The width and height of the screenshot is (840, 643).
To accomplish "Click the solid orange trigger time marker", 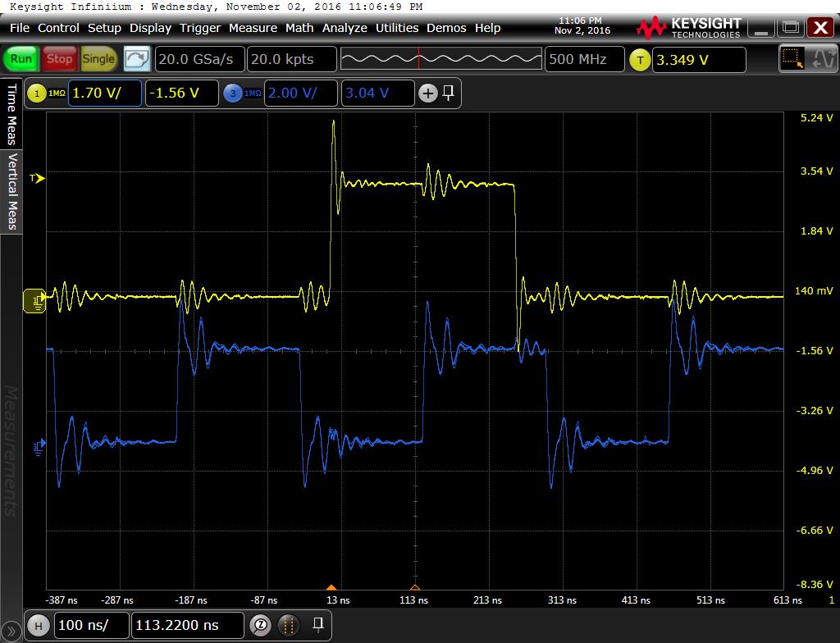I will click(331, 587).
